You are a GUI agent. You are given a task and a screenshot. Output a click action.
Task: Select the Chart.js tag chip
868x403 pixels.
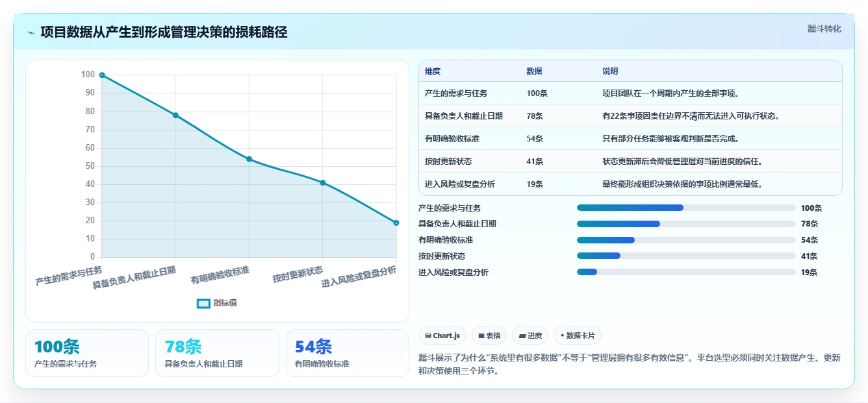442,336
